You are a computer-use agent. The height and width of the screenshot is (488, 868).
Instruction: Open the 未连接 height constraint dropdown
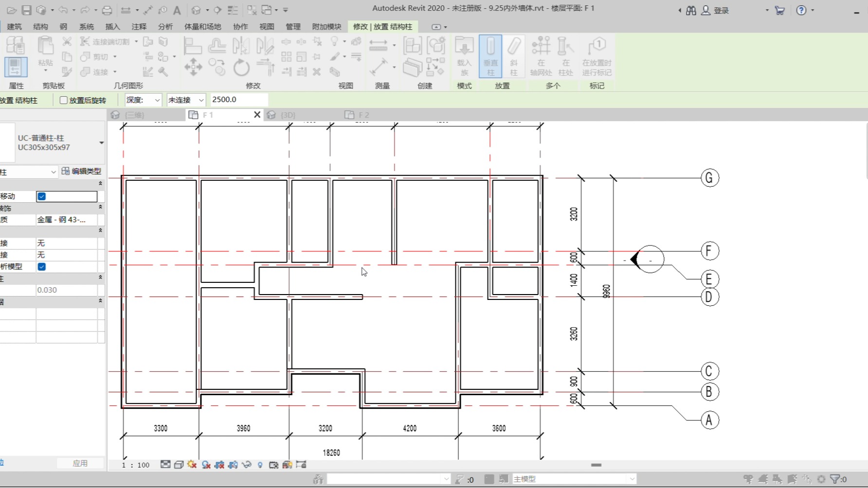click(x=185, y=100)
